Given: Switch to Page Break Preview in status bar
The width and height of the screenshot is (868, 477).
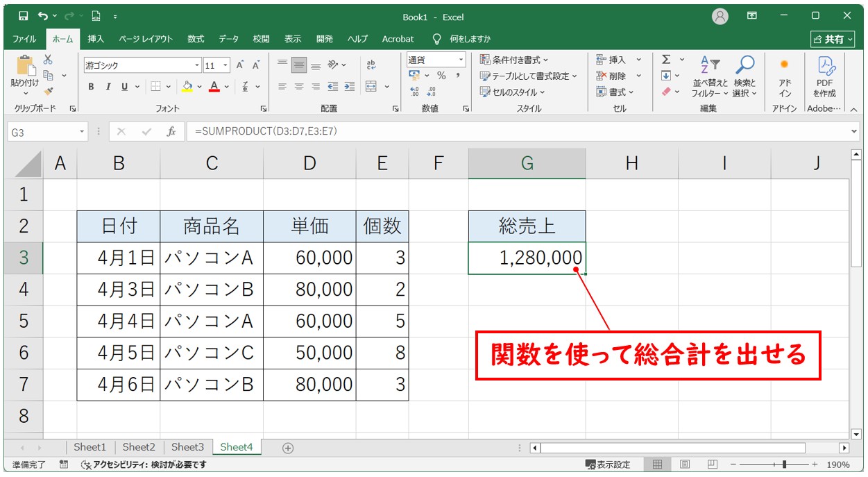Looking at the screenshot, I should point(713,465).
